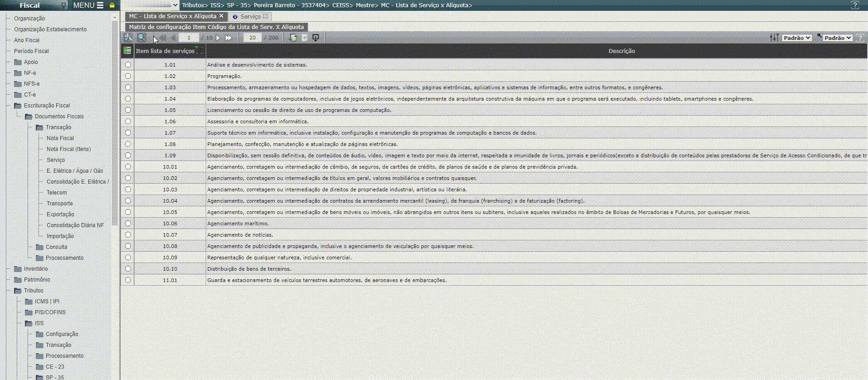Jump to last page double arrow

click(229, 38)
